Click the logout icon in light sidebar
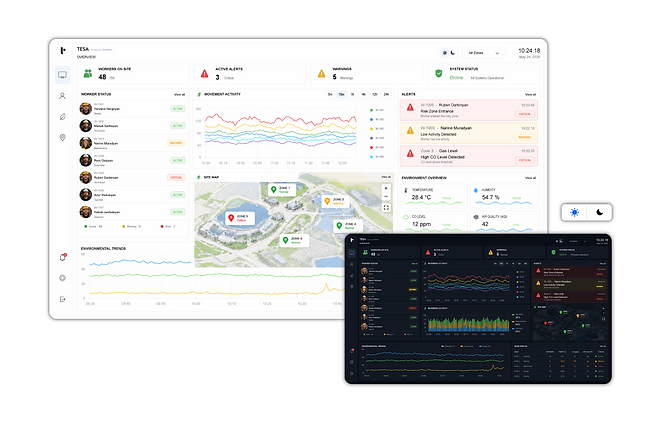The height and width of the screenshot is (423, 653). [62, 299]
